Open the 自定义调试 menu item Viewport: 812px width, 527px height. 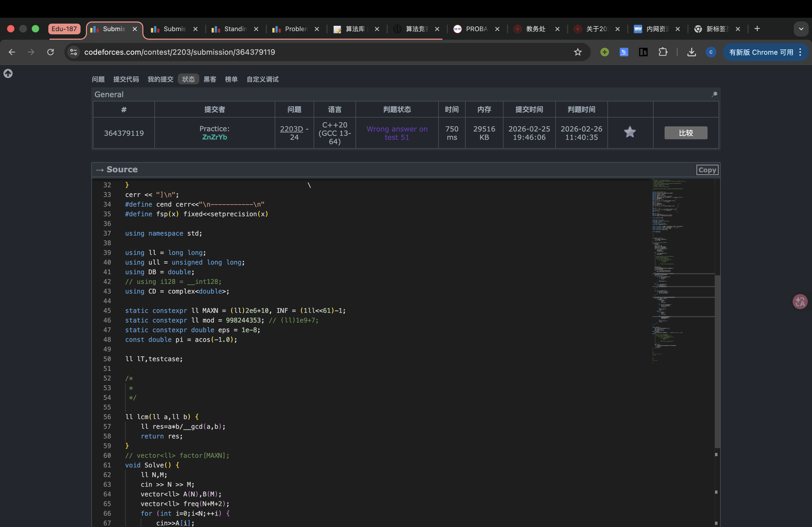point(262,79)
